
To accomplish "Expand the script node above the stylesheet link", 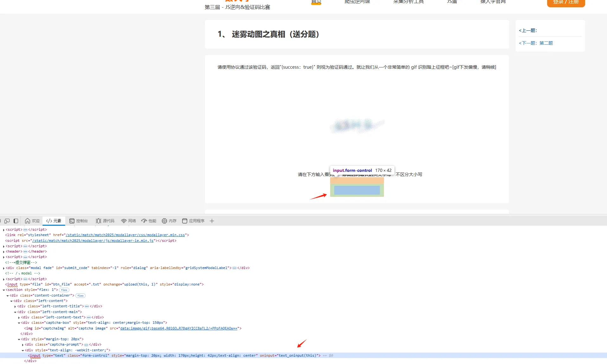I will [x=4, y=230].
